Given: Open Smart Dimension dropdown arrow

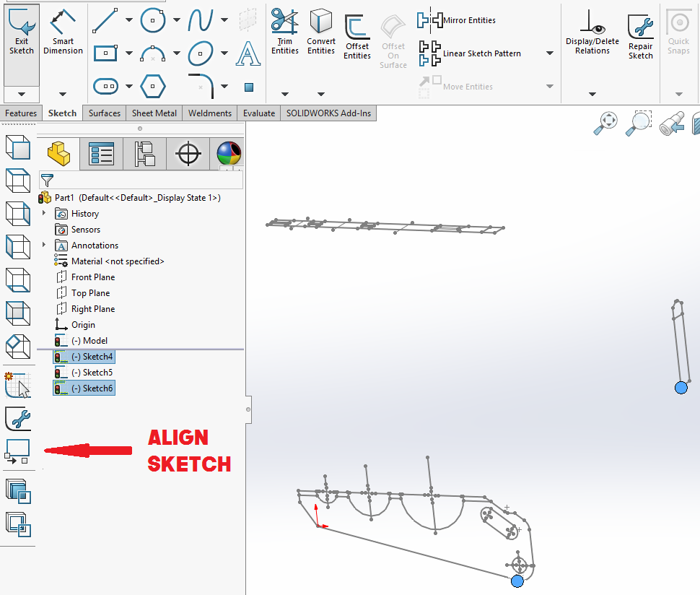Looking at the screenshot, I should (x=63, y=95).
